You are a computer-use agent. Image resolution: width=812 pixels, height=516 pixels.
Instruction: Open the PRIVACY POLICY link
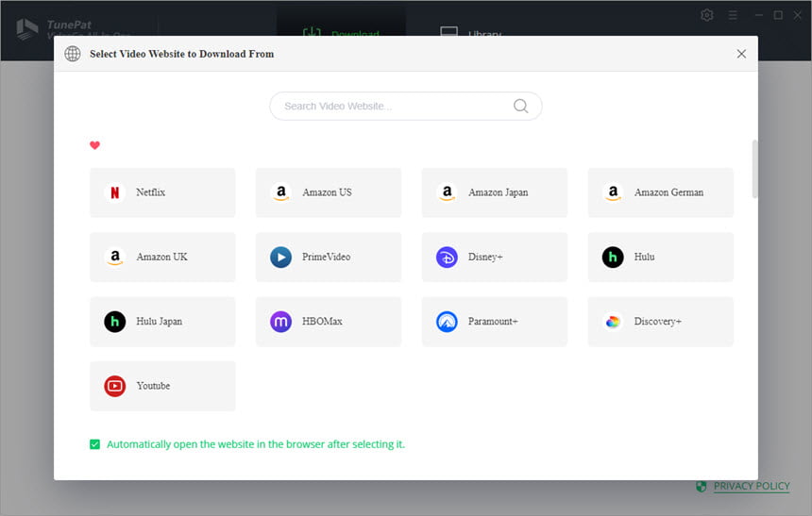click(x=752, y=486)
